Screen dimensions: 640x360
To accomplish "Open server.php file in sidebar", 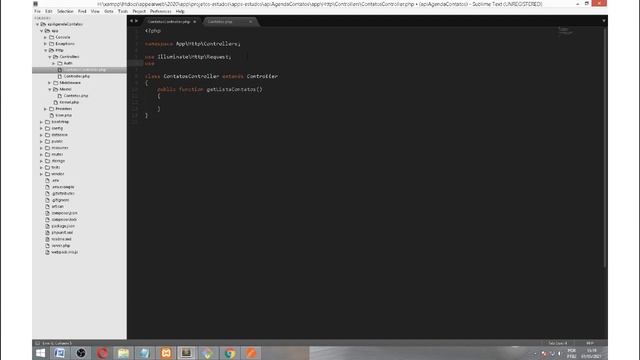I will [x=61, y=246].
